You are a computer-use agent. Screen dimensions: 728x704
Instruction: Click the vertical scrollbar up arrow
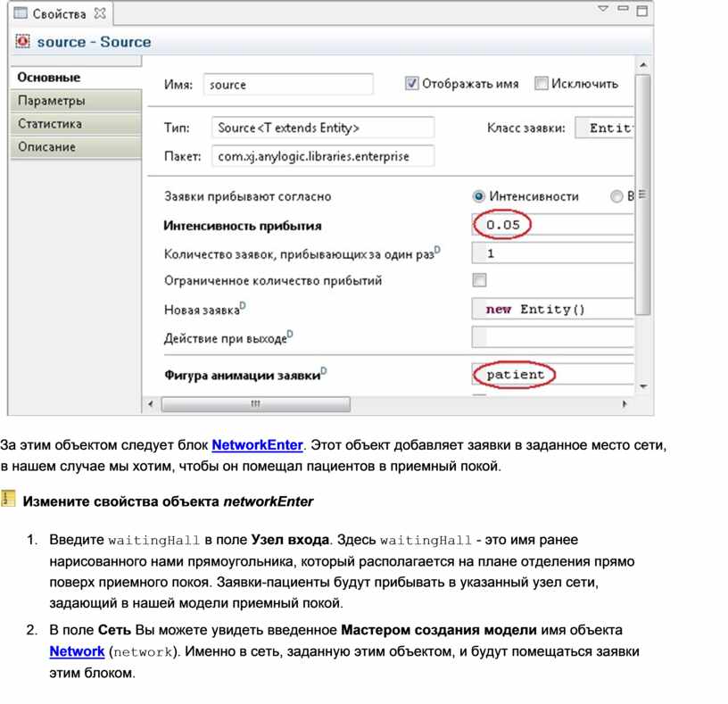[643, 64]
